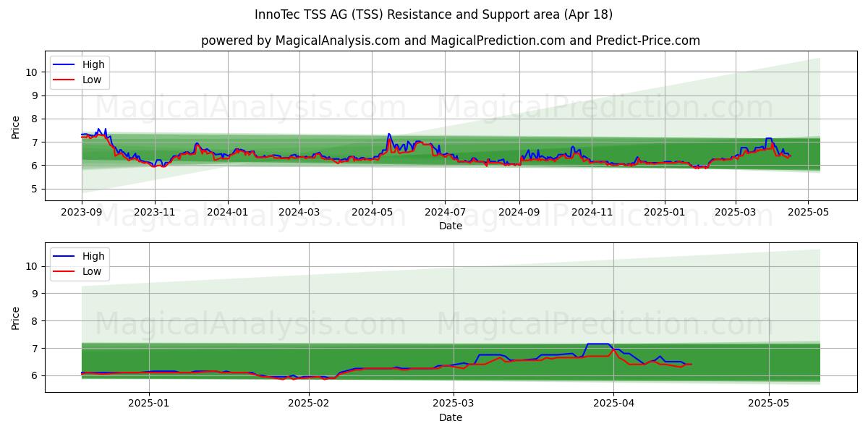Click the '2024-01' x-axis label on top chart

(x=228, y=212)
